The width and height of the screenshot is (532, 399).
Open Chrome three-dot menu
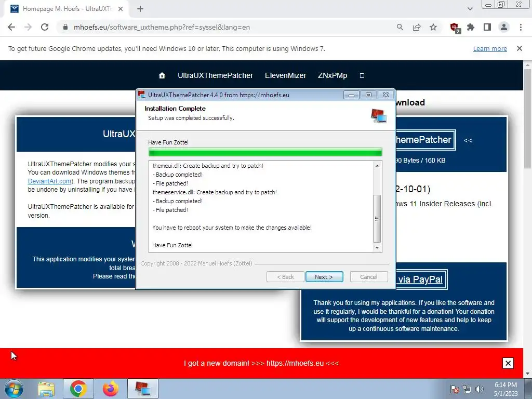tap(521, 27)
